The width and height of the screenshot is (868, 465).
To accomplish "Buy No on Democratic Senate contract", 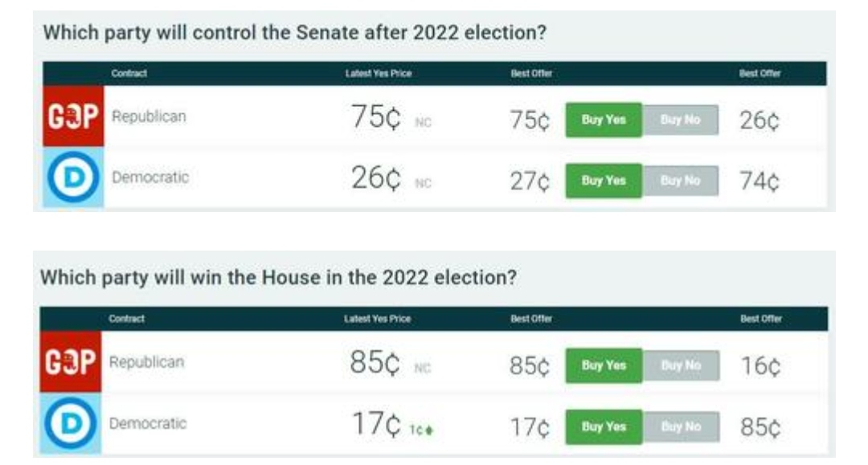I will [681, 181].
